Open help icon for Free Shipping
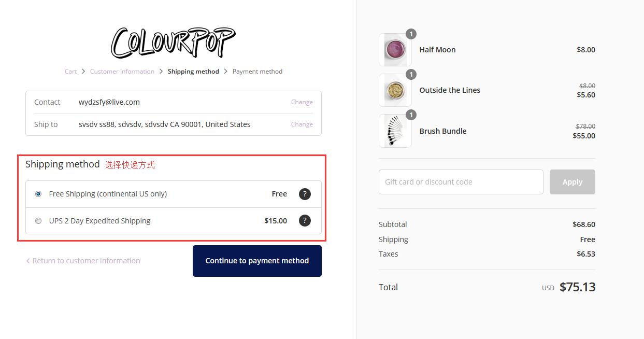Image resolution: width=644 pixels, height=339 pixels. click(x=305, y=194)
